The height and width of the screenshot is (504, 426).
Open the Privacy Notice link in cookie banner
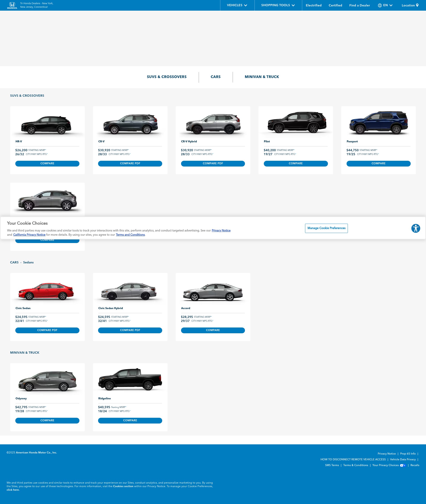tap(221, 231)
